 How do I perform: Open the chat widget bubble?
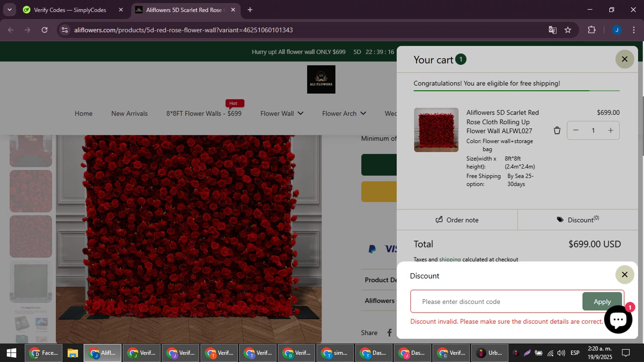(618, 319)
